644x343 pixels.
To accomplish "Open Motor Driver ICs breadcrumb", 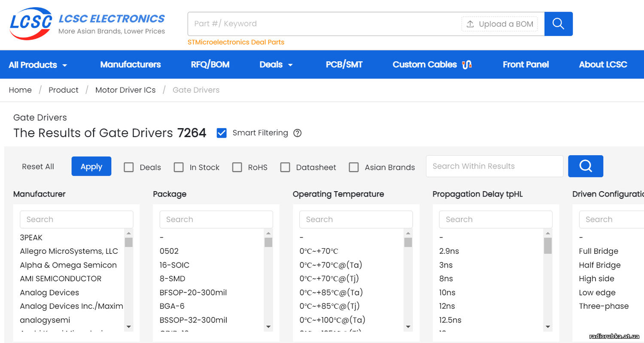I will (125, 90).
